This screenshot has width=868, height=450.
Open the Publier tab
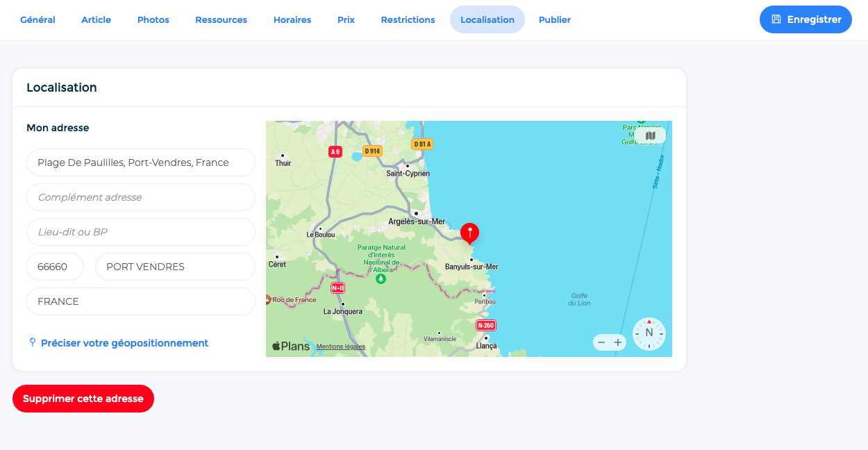point(555,19)
